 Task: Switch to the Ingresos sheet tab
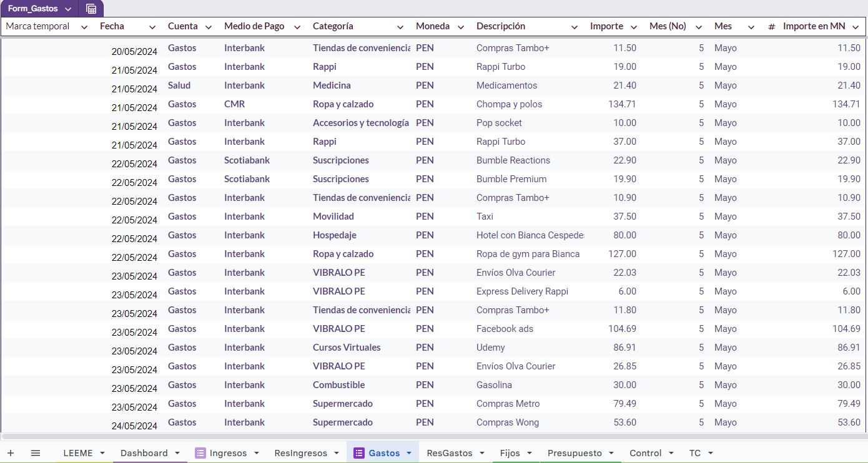(x=228, y=453)
